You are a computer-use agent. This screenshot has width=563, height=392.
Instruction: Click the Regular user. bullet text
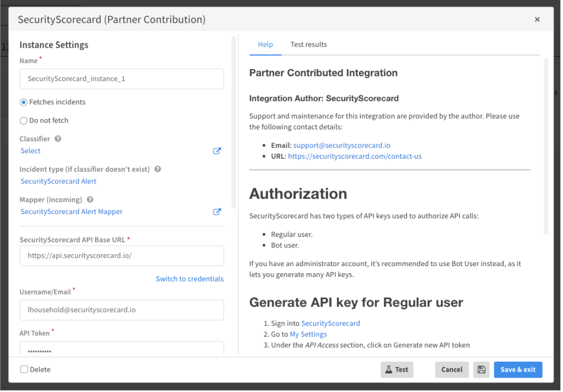pos(293,235)
